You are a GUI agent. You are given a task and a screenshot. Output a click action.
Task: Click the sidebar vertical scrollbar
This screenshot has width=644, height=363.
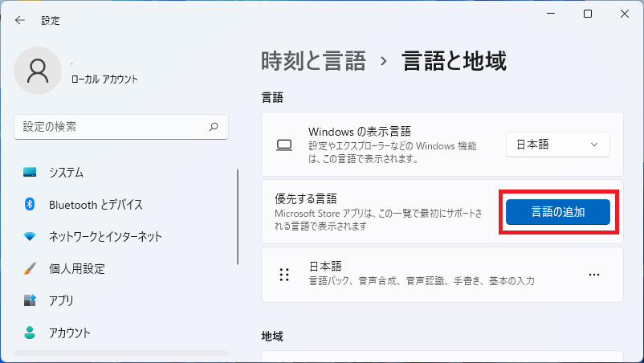coord(238,217)
